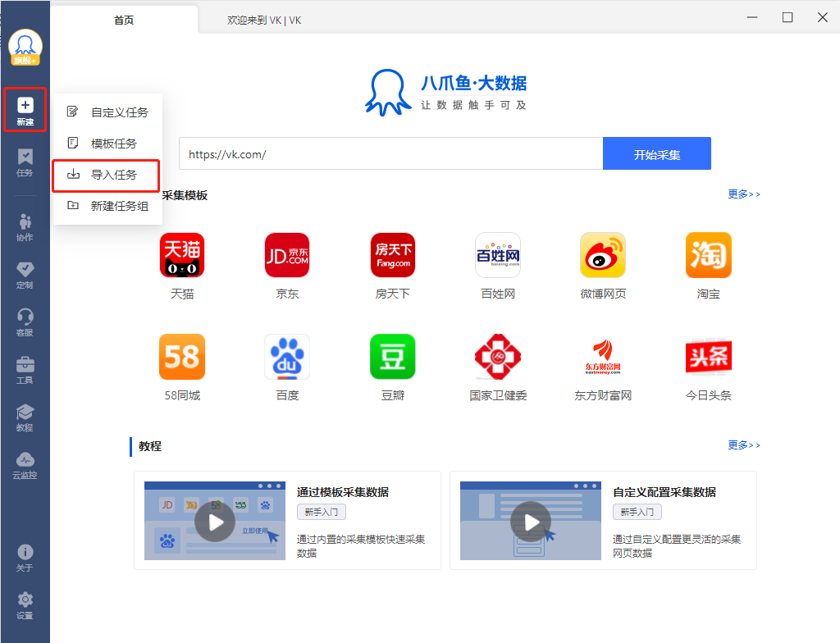Viewport: 840px width, 643px height.
Task: Click the URL input field with vk.com
Action: coord(391,154)
